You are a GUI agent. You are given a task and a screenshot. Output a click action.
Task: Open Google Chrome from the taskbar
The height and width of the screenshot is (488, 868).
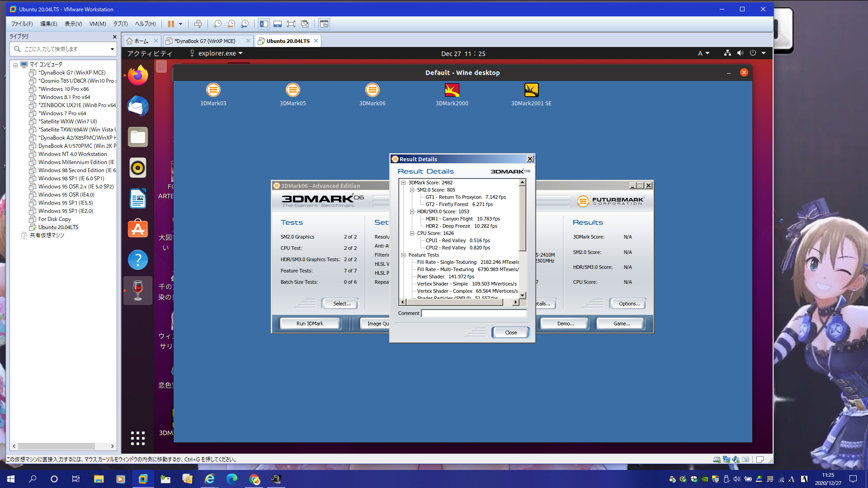pyautogui.click(x=255, y=479)
